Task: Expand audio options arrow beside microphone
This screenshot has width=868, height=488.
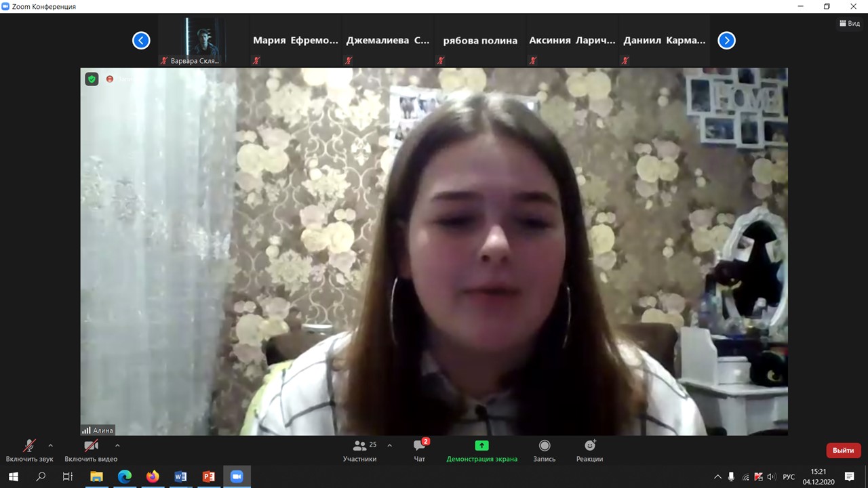Action: [50, 445]
